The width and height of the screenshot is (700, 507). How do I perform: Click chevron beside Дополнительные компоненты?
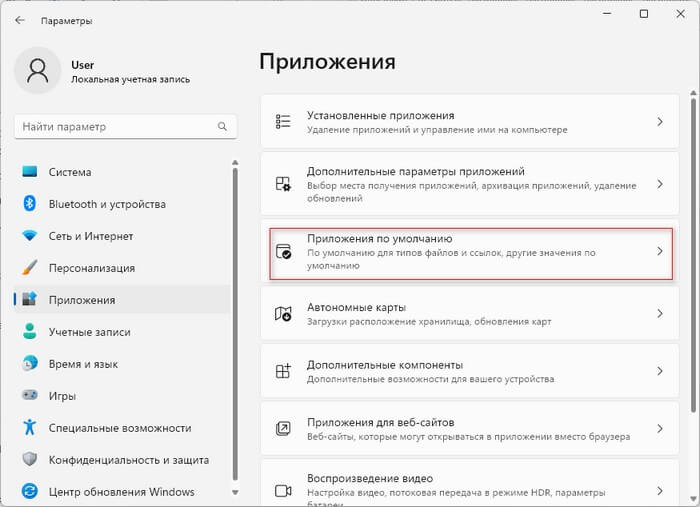pyautogui.click(x=660, y=371)
